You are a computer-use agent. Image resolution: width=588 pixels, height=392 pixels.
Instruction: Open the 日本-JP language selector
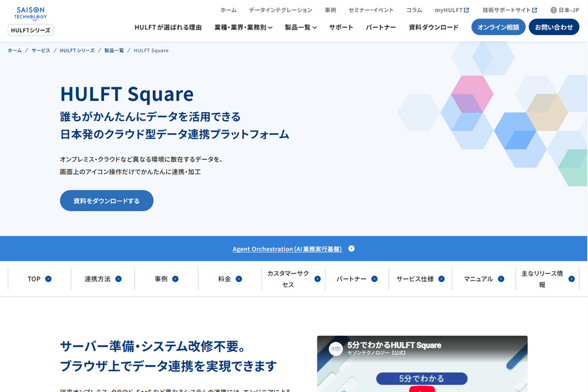564,10
